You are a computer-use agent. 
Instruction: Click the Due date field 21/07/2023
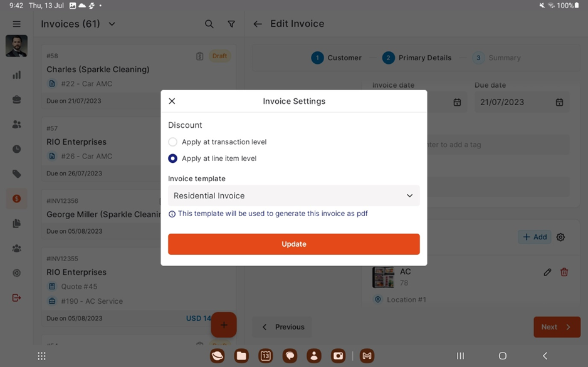pos(522,102)
